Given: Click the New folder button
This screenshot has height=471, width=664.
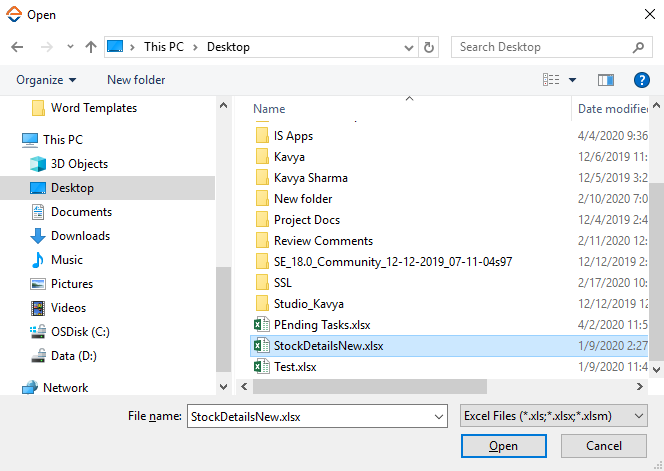Looking at the screenshot, I should (x=136, y=80).
